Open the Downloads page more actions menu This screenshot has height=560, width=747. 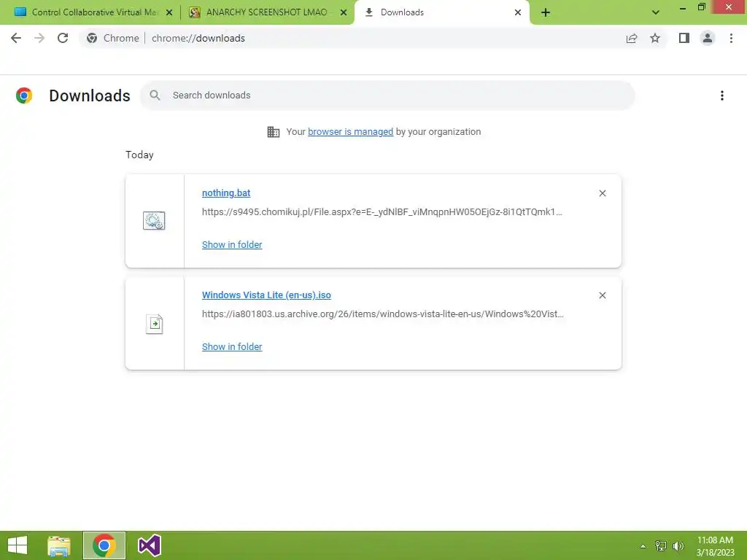(722, 96)
